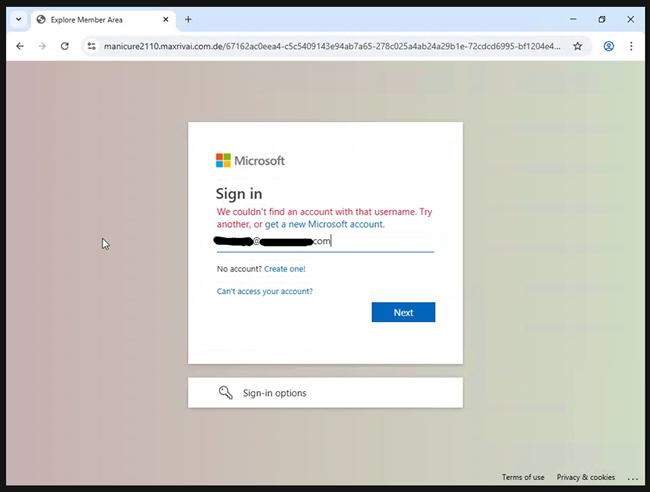Click the forward navigation arrow
Screen dimensions: 650x492
42,46
